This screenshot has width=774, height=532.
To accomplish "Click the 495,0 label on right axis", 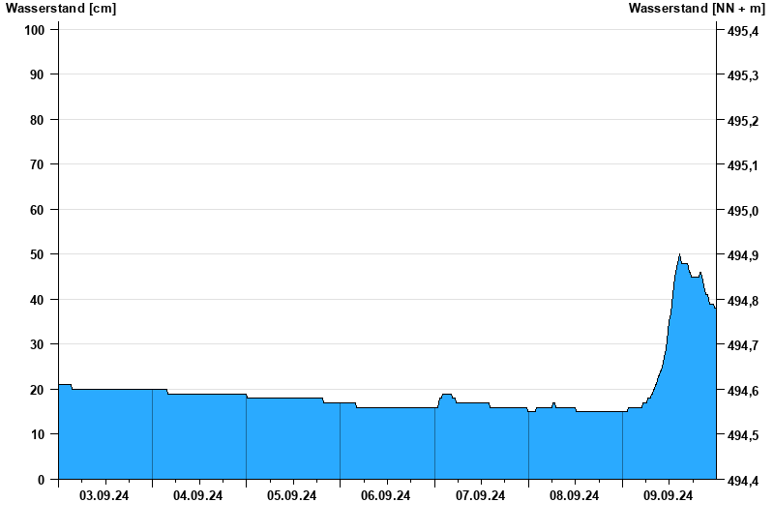I will (x=741, y=211).
